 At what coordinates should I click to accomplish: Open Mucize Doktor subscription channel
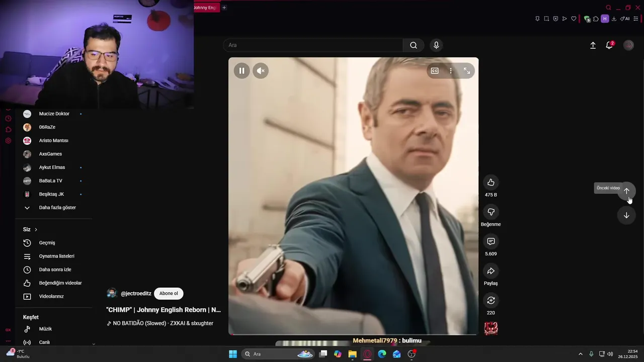pyautogui.click(x=54, y=114)
